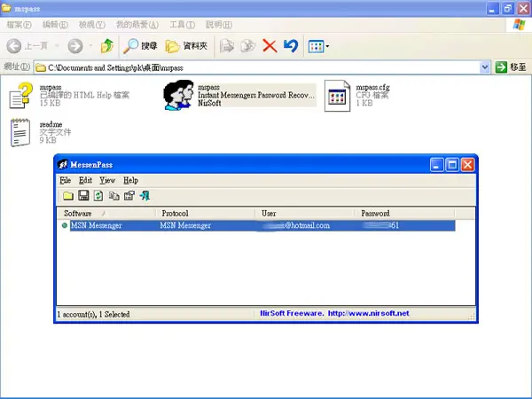Viewport: 532px width, 399px height.
Task: Toggle the Folders (資料夾) pane button
Action: [186, 46]
